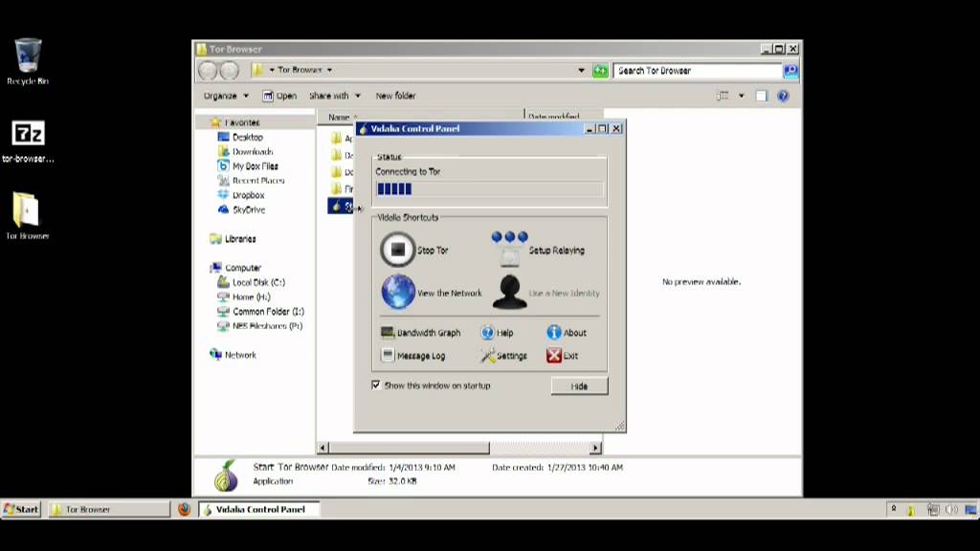
Task: Click the Vidalia onion tray icon
Action: [911, 510]
